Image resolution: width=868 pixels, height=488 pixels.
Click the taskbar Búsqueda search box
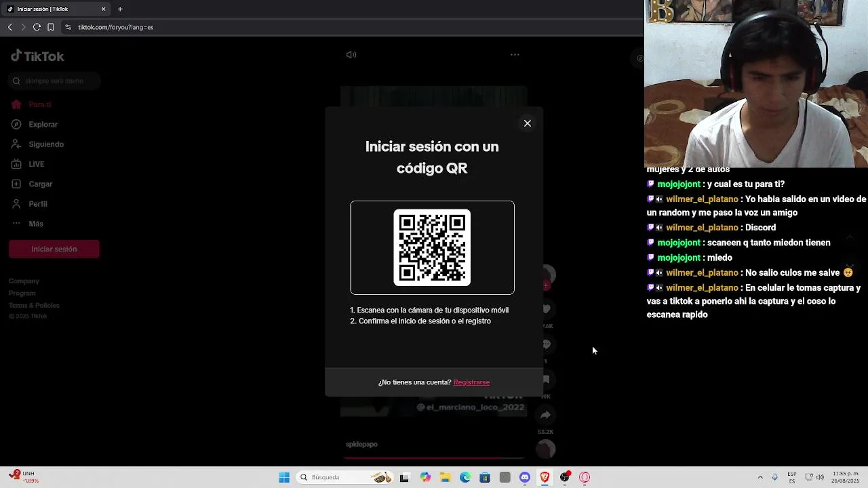(x=345, y=477)
